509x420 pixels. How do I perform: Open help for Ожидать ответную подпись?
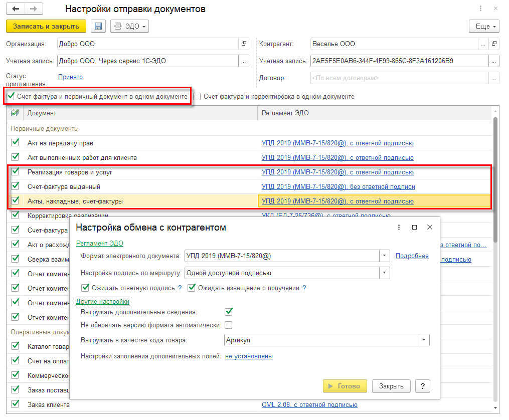pyautogui.click(x=180, y=288)
